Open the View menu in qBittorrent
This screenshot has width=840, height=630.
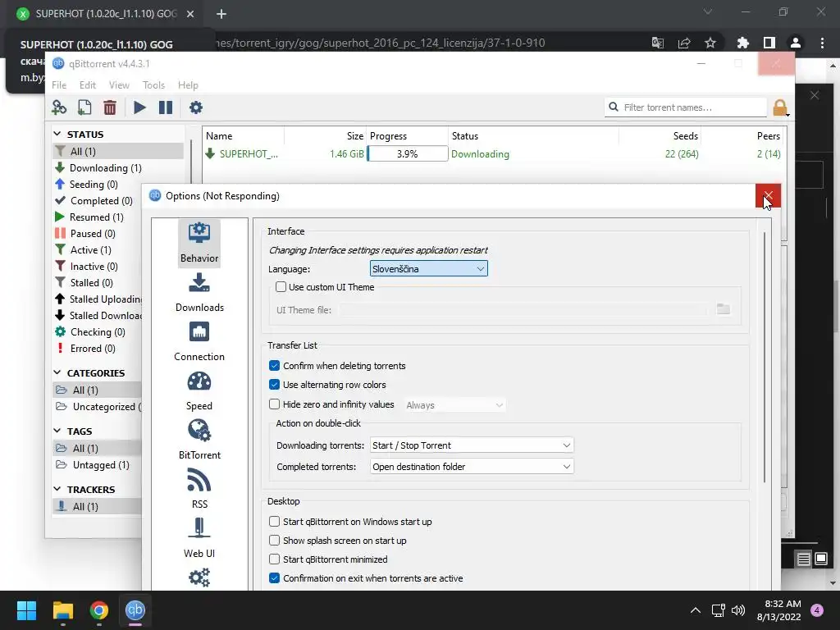(119, 85)
